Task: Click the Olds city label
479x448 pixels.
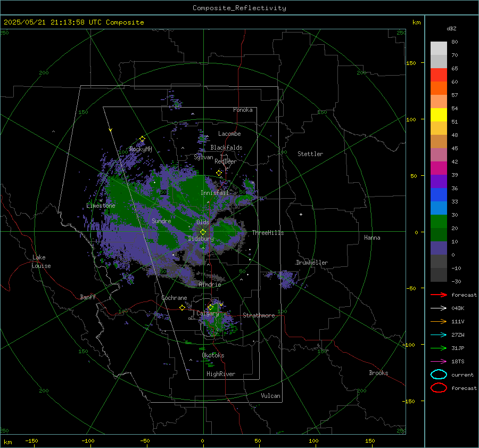Action: [203, 222]
